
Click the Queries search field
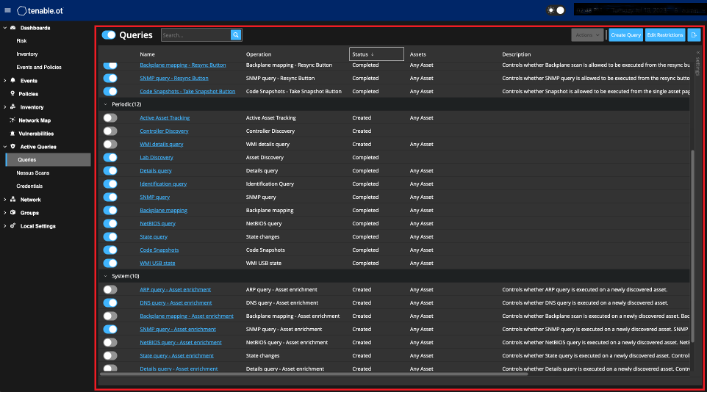pos(196,35)
